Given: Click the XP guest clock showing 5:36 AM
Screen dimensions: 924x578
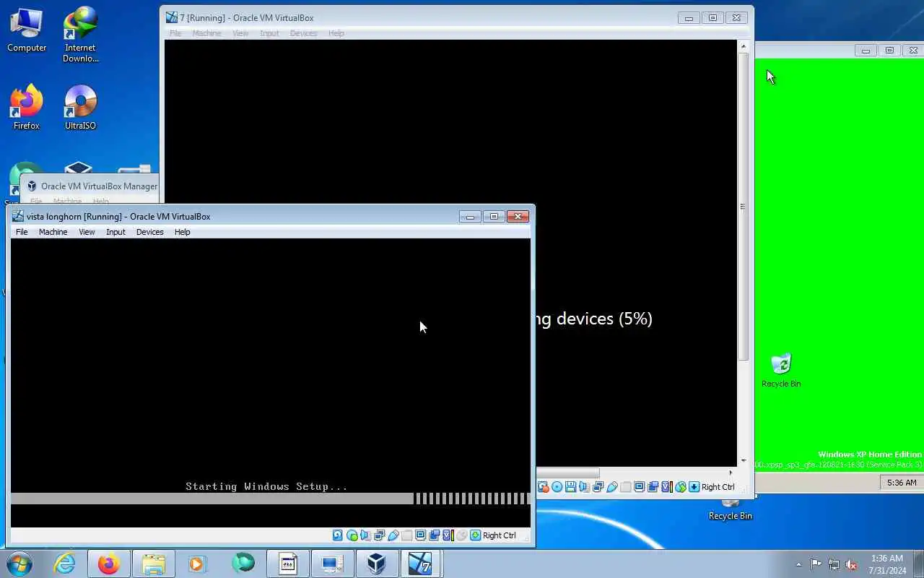Looking at the screenshot, I should click(902, 483).
